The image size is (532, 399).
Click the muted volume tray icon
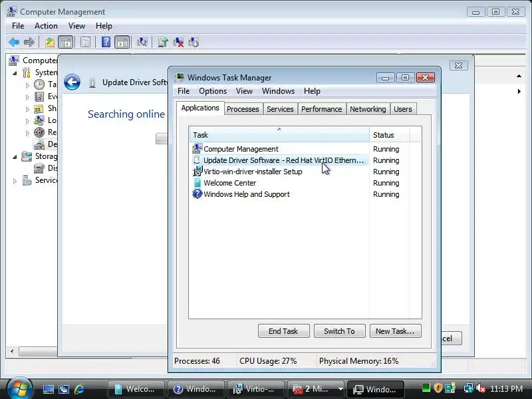(481, 388)
